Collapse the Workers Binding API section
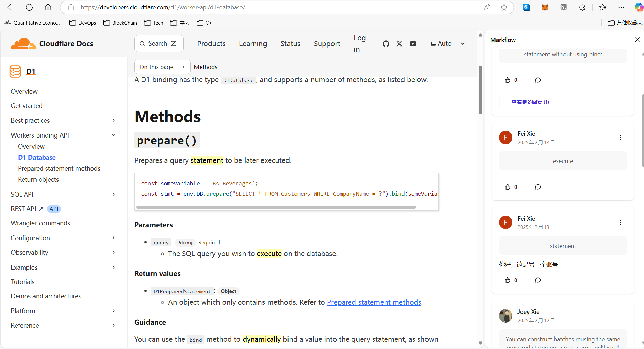The image size is (644, 349). pyautogui.click(x=114, y=135)
